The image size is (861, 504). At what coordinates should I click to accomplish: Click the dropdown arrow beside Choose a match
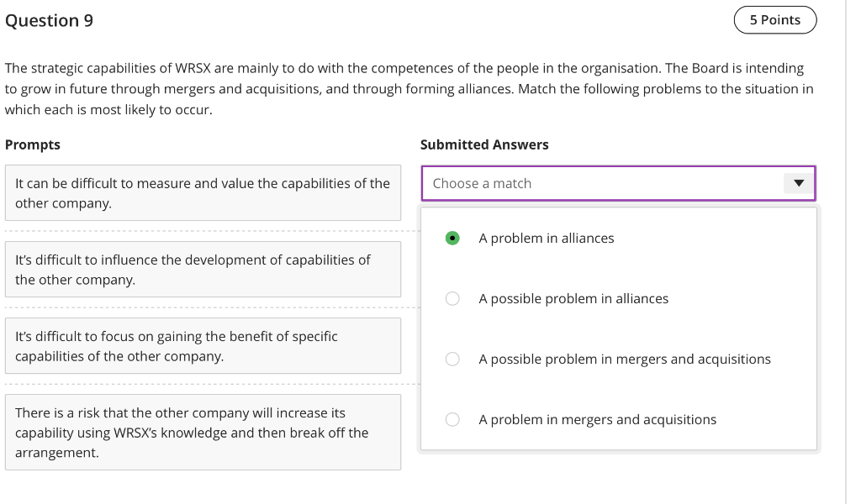799,183
